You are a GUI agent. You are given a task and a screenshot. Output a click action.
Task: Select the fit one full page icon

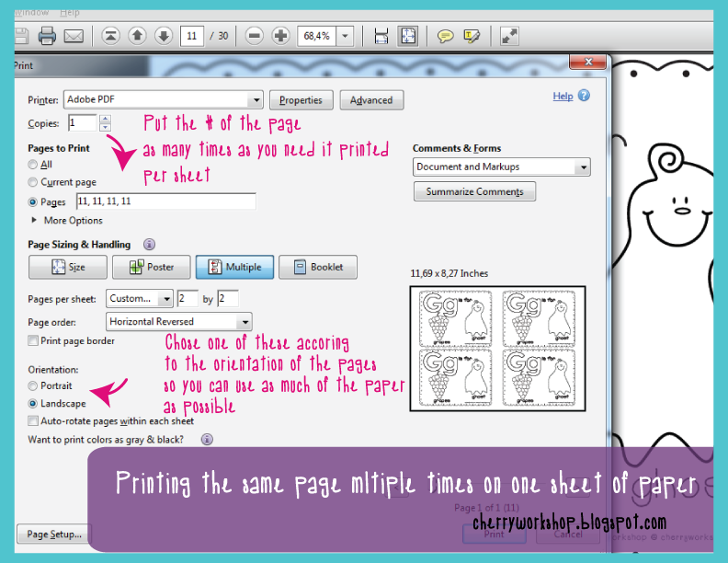pyautogui.click(x=408, y=36)
